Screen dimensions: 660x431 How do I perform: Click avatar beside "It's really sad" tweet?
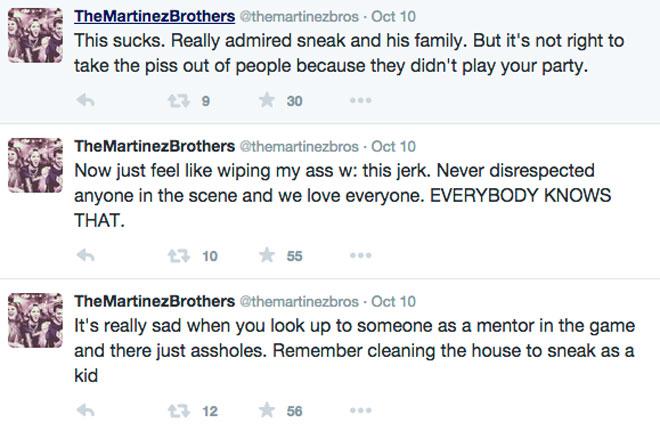pos(36,323)
